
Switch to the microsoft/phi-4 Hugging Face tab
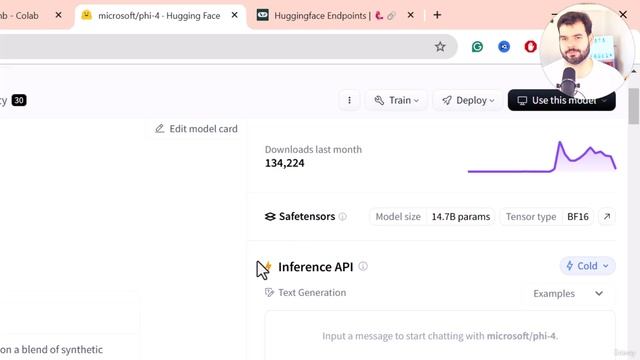point(159,16)
